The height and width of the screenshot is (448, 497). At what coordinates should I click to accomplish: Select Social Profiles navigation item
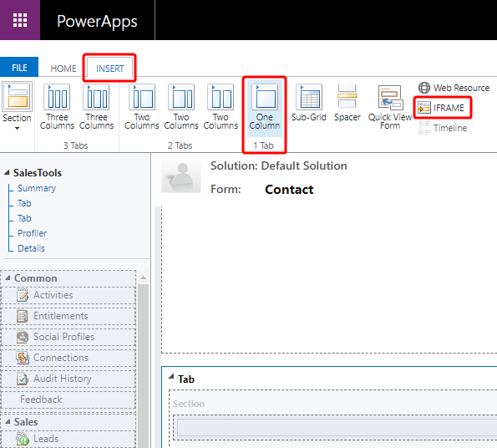coord(68,337)
